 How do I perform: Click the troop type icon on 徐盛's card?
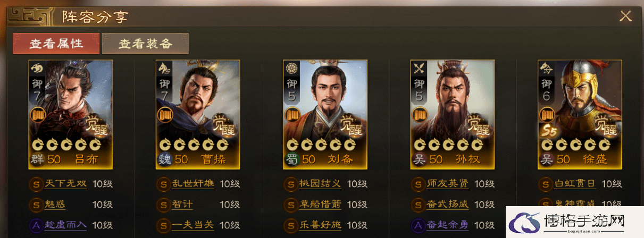tap(547, 69)
